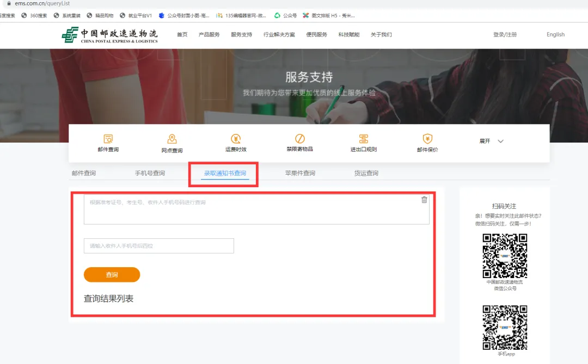Open 禁限寄物品 prohibited items icon
The image size is (588, 364).
point(299,139)
